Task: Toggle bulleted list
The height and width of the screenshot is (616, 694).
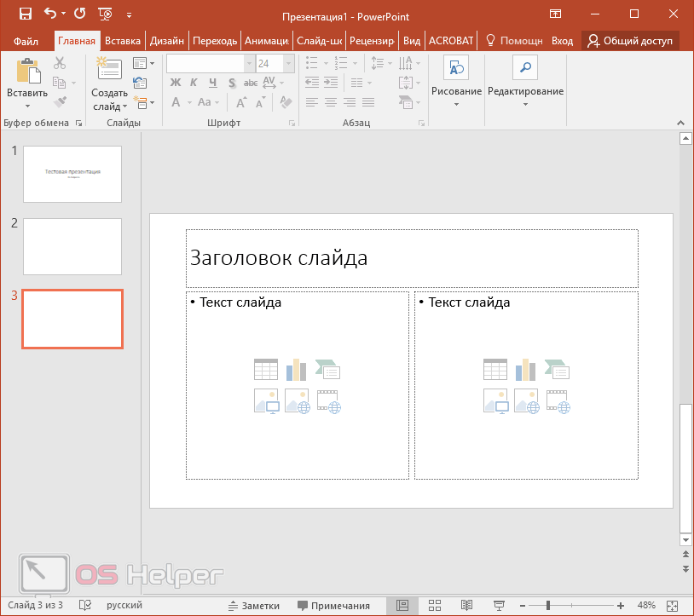Action: [x=311, y=63]
